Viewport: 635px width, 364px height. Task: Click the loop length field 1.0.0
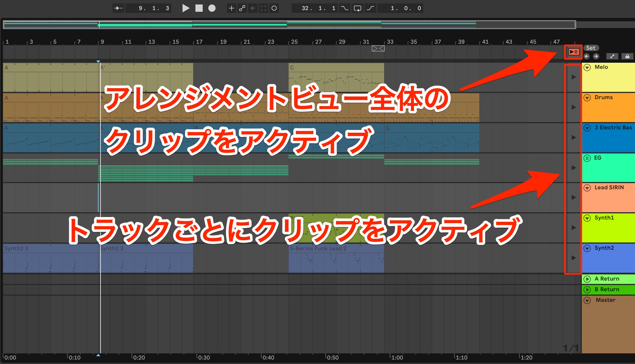(x=400, y=8)
